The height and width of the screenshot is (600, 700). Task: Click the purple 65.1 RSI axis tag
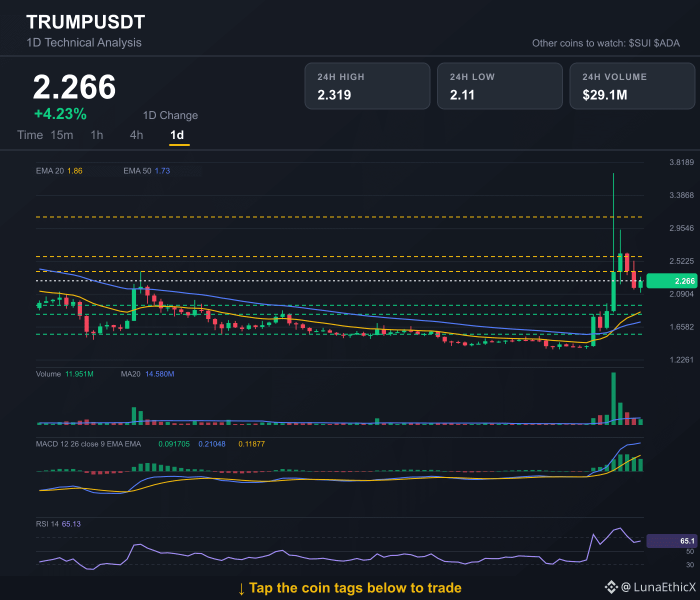[671, 541]
